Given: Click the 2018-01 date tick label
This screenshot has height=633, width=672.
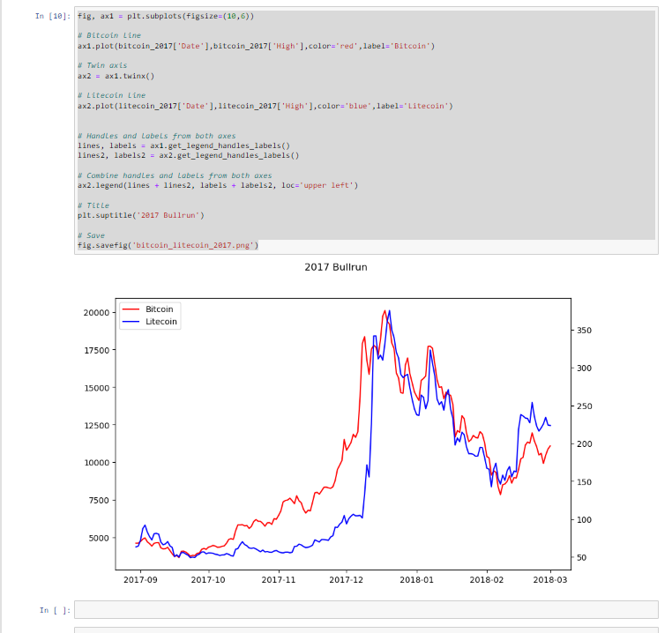Looking at the screenshot, I should tap(416, 580).
